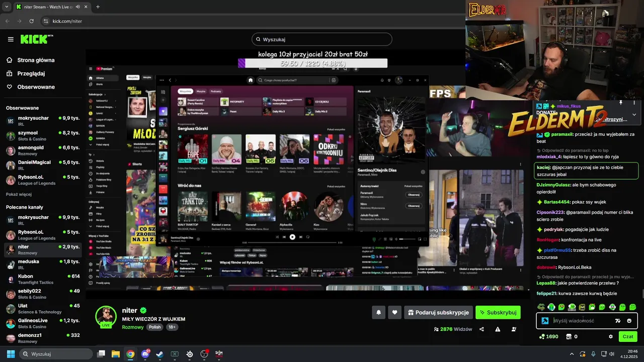Image resolution: width=644 pixels, height=362 pixels.
Task: Open Kubon Teamfight Tactics channel
Action: click(43, 279)
